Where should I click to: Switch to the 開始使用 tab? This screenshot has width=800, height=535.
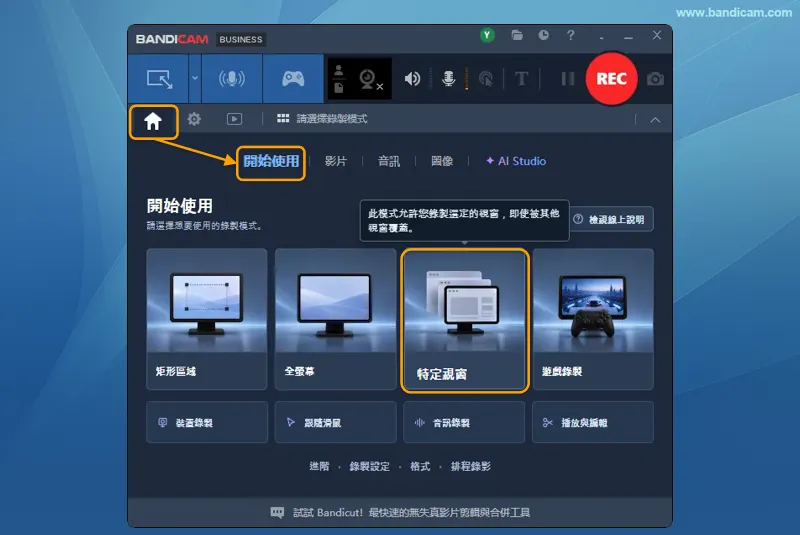click(271, 162)
